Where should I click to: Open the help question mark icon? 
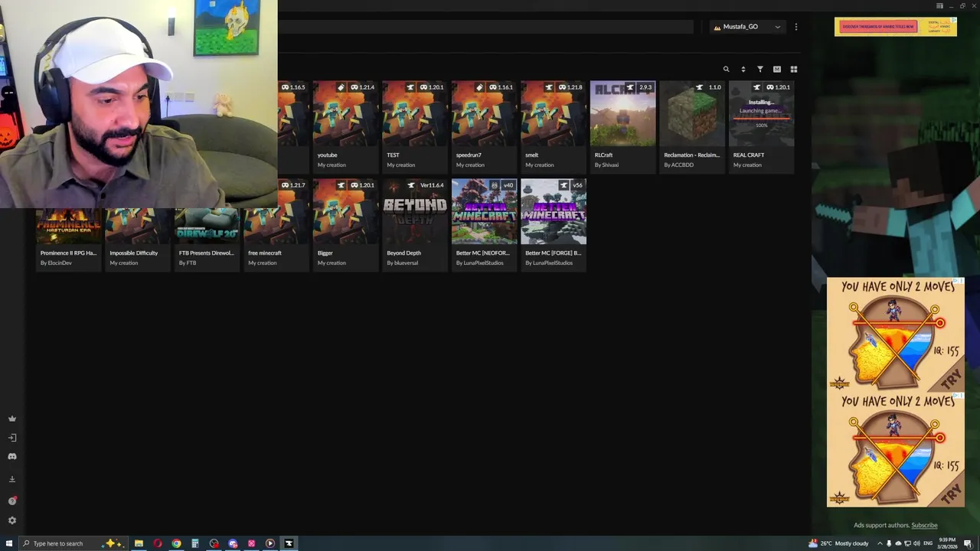pos(12,501)
